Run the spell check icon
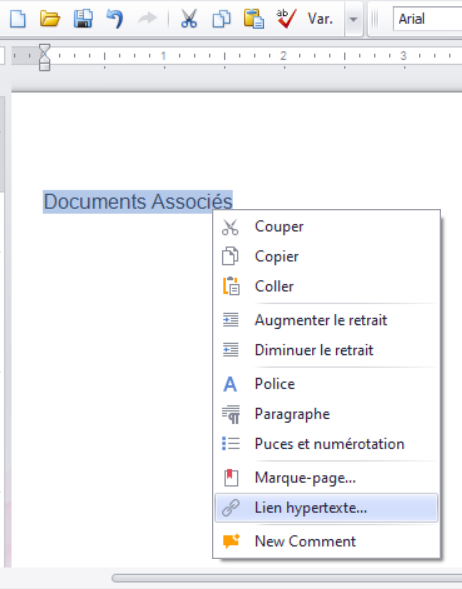The width and height of the screenshot is (462, 589). click(286, 18)
